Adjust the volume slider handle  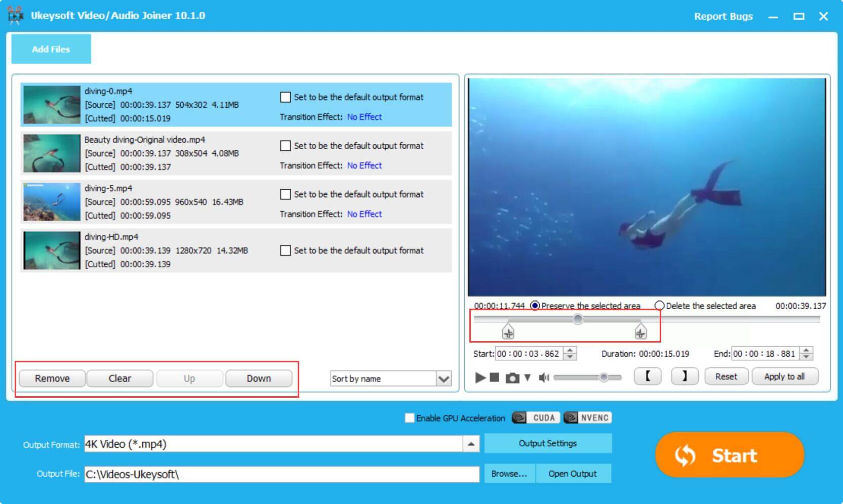604,377
